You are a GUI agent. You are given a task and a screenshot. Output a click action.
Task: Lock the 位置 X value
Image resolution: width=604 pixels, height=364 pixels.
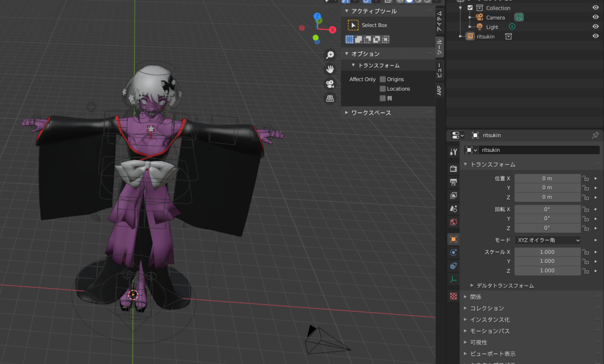(x=586, y=178)
